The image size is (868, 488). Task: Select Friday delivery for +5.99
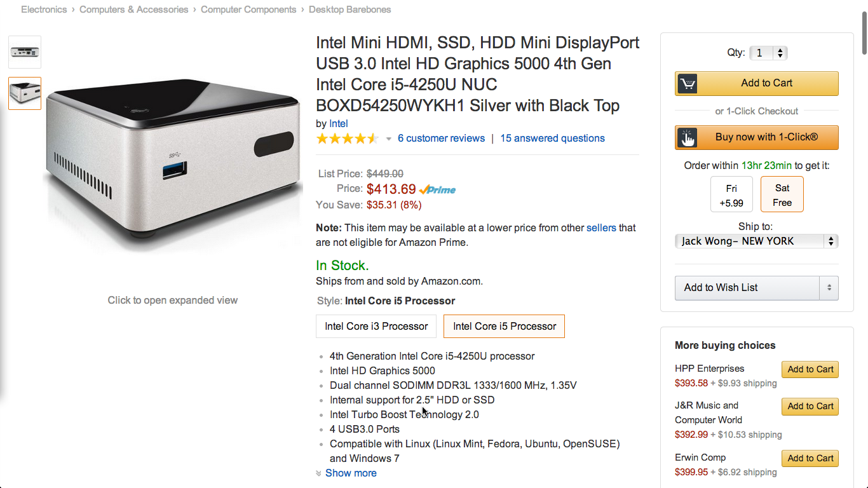(x=731, y=194)
